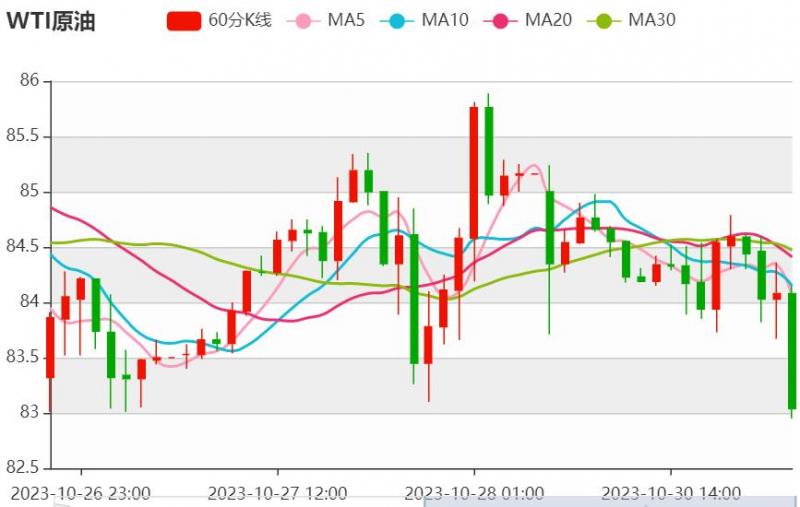Click the 84 y-axis label

(x=30, y=301)
